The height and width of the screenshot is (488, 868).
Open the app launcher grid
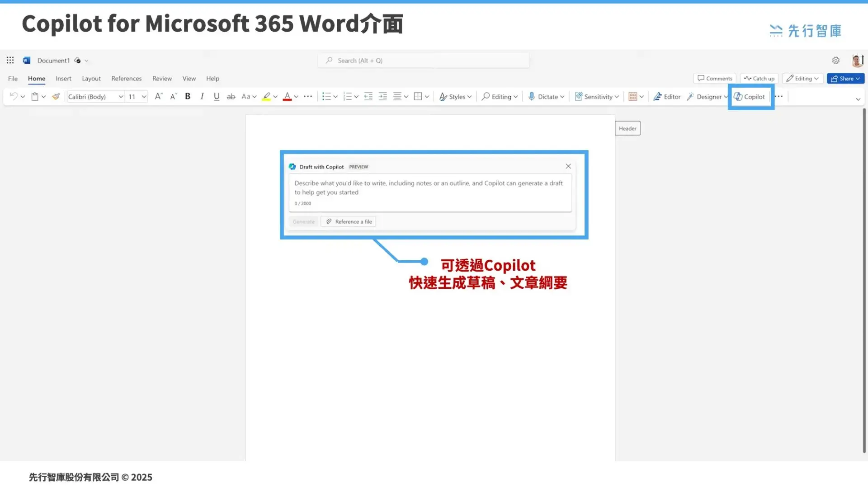click(x=10, y=60)
